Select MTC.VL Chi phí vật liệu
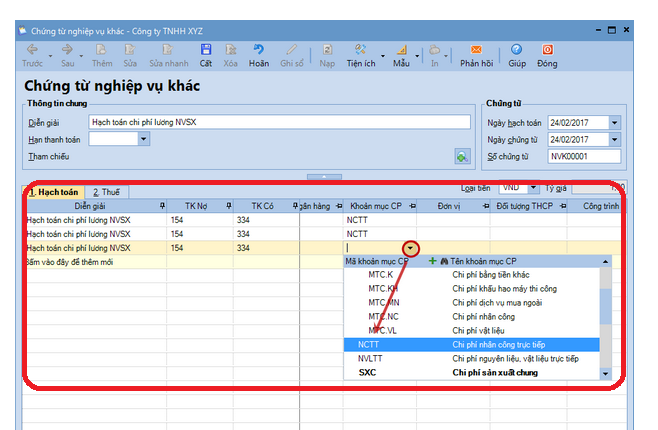Image resolution: width=658 pixels, height=430 pixels. (x=472, y=331)
